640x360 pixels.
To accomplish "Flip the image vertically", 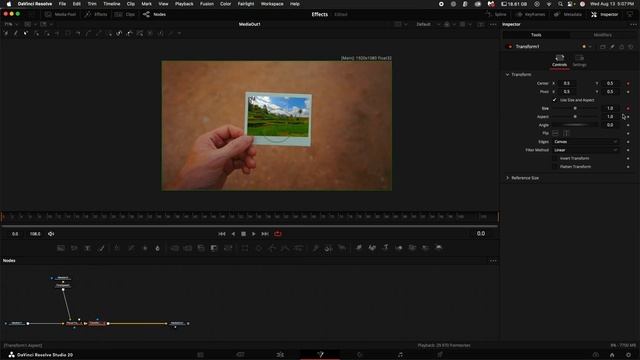I will coord(566,133).
